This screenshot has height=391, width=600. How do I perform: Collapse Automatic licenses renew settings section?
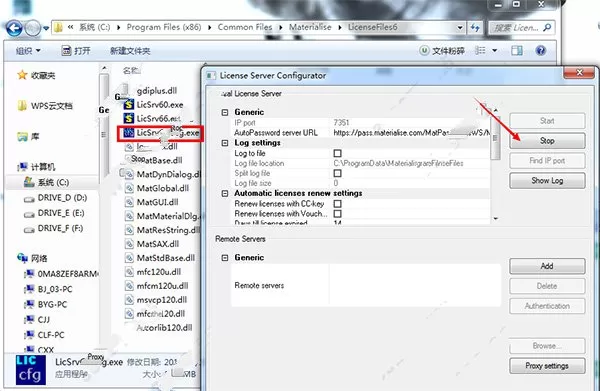click(225, 193)
